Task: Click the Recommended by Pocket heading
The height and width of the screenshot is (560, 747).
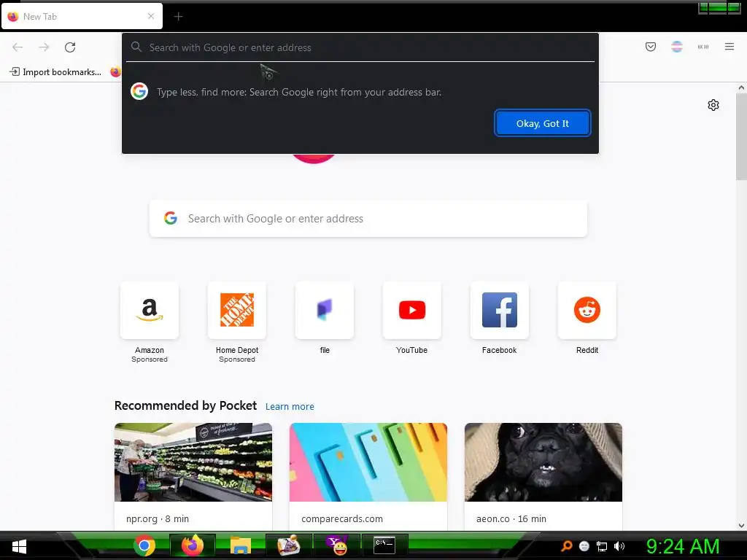Action: pos(185,405)
